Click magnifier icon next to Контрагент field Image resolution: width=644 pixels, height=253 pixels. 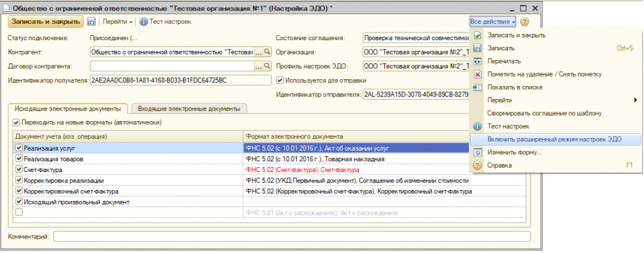coord(267,52)
